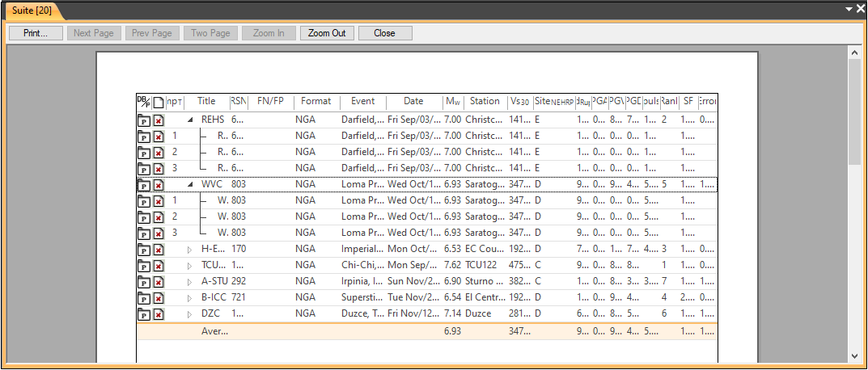Click the scrollbar up arrow
The image size is (868, 370).
[854, 52]
